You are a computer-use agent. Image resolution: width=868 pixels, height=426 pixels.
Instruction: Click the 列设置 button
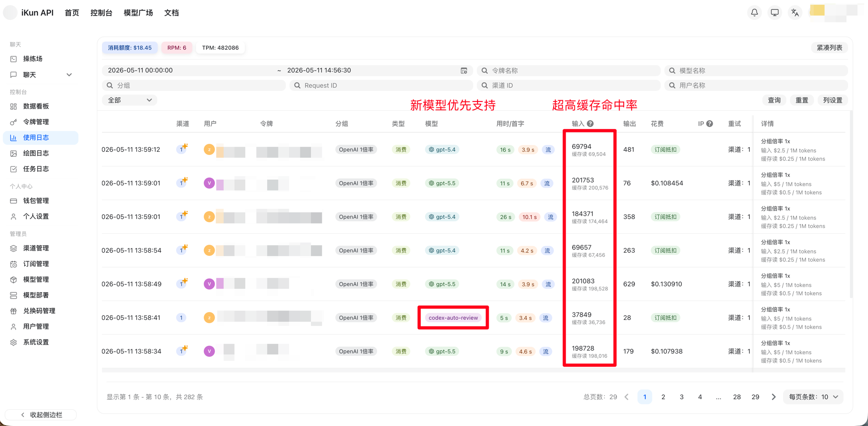tap(833, 100)
